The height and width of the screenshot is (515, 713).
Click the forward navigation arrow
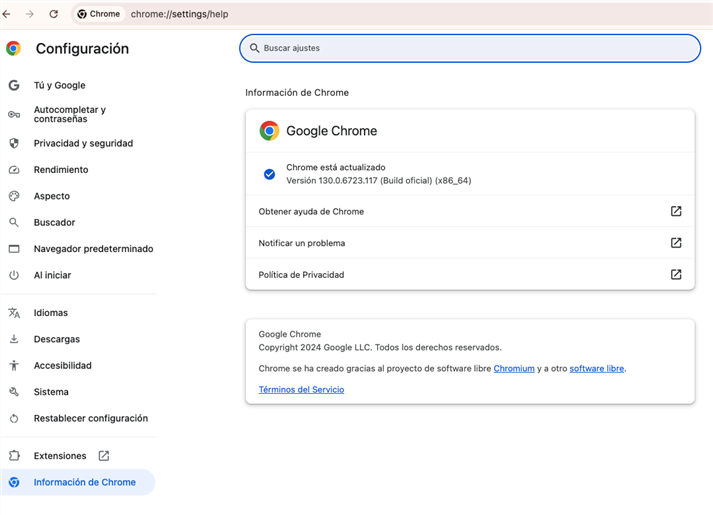coord(30,14)
